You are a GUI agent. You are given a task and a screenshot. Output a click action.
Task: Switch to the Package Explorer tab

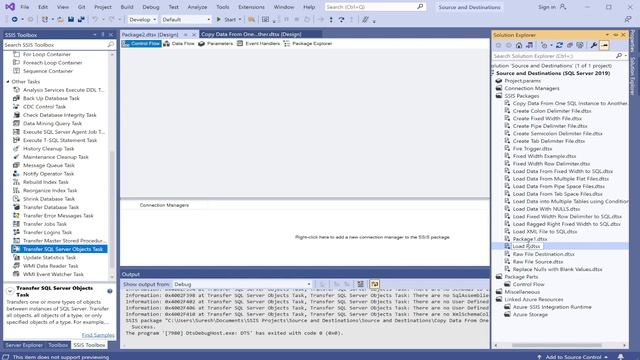pyautogui.click(x=308, y=43)
